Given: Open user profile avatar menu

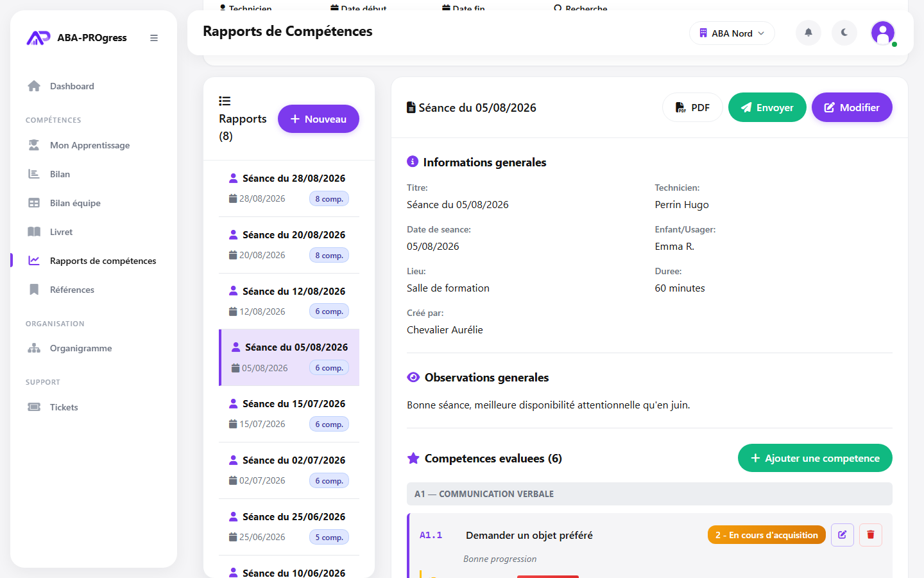Looking at the screenshot, I should coord(883,33).
